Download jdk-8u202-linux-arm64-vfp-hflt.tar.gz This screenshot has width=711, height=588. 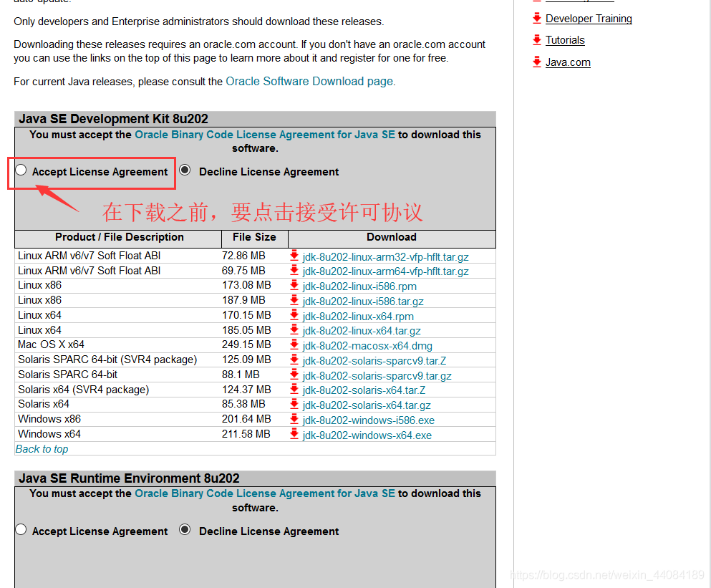pyautogui.click(x=385, y=271)
